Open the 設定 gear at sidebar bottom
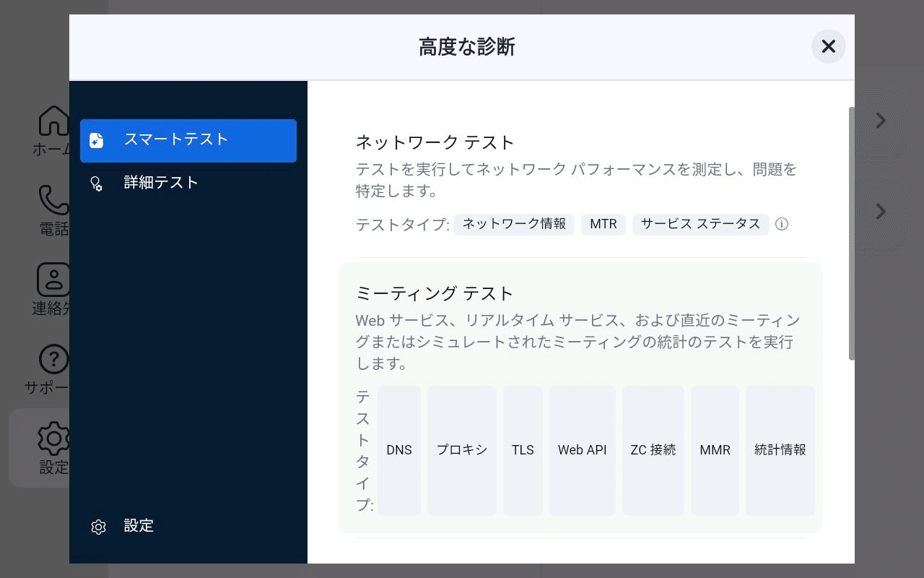Viewport: 924px width, 578px height. tap(98, 527)
